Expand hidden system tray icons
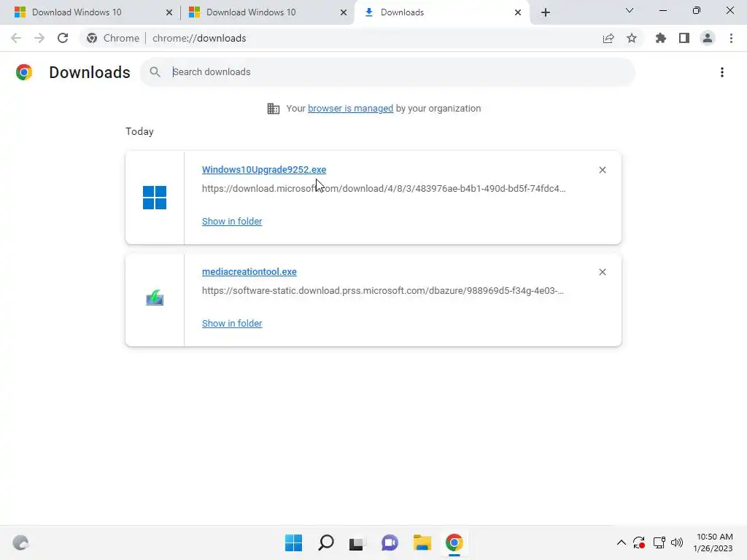The width and height of the screenshot is (747, 560). click(622, 542)
